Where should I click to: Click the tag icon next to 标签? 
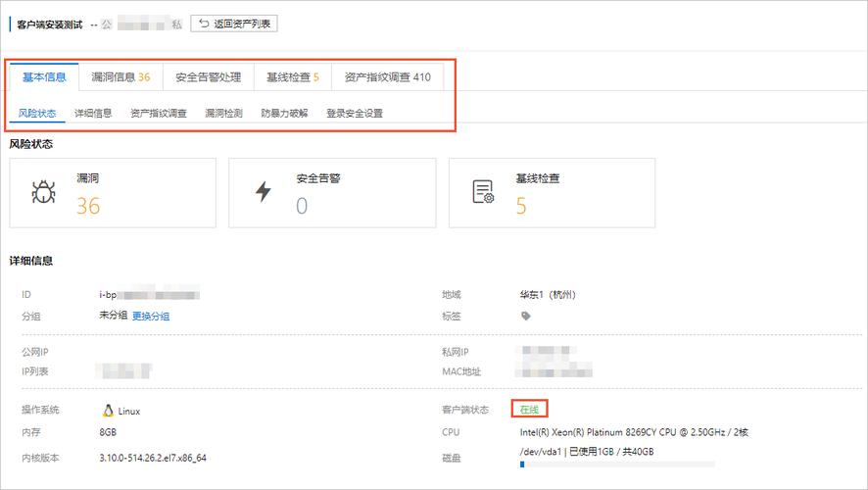[x=526, y=317]
